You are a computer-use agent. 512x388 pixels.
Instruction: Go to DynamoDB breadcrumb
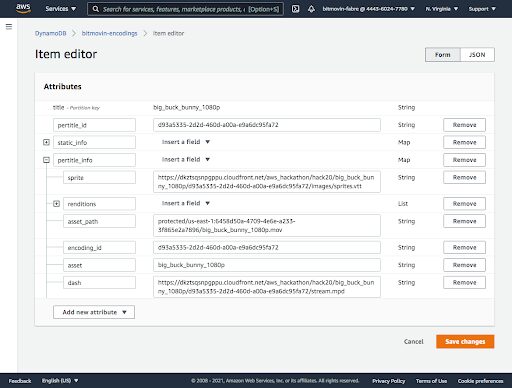click(x=51, y=33)
